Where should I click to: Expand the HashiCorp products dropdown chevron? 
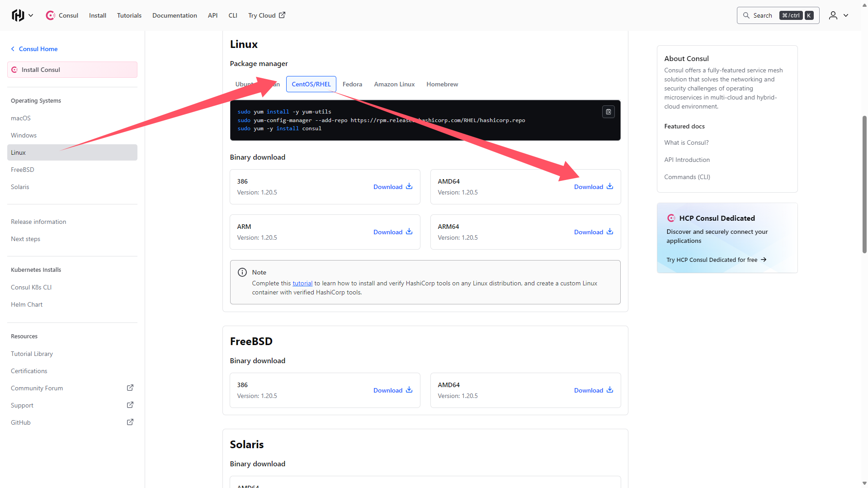coord(31,15)
